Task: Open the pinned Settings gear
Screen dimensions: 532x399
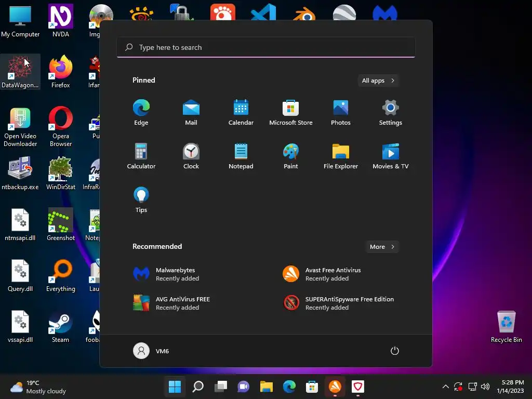Action: [x=391, y=113]
